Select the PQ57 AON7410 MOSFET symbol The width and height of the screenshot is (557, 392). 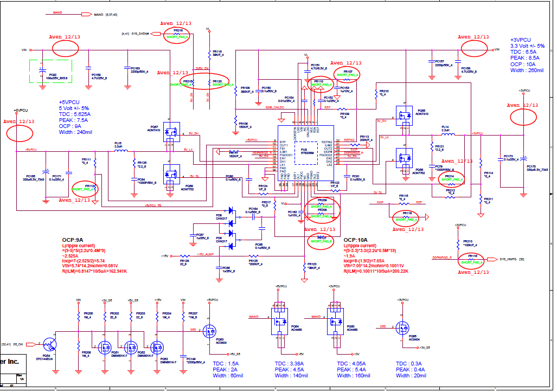coord(171,131)
